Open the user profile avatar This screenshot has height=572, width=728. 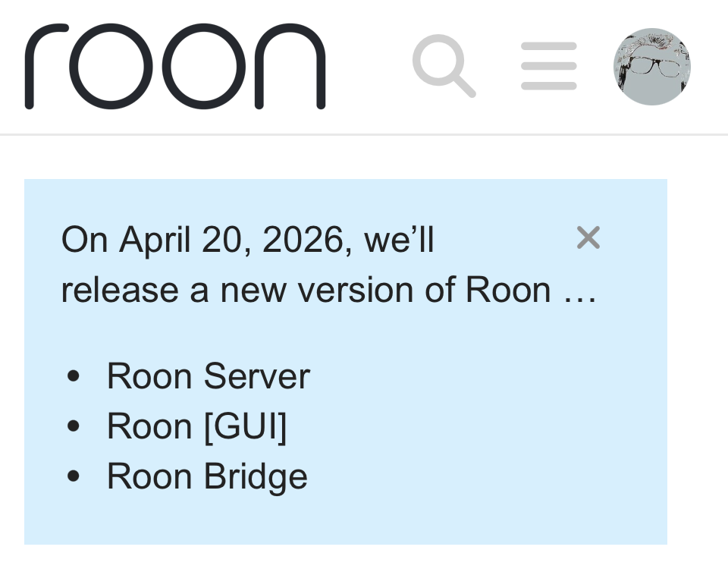(x=652, y=67)
